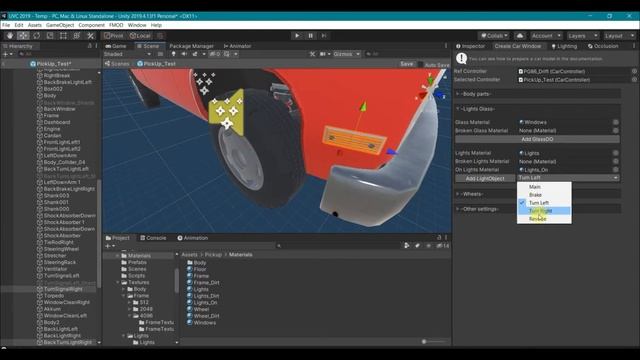Select the Rect transform tool
The width and height of the screenshot is (640, 360).
63,36
